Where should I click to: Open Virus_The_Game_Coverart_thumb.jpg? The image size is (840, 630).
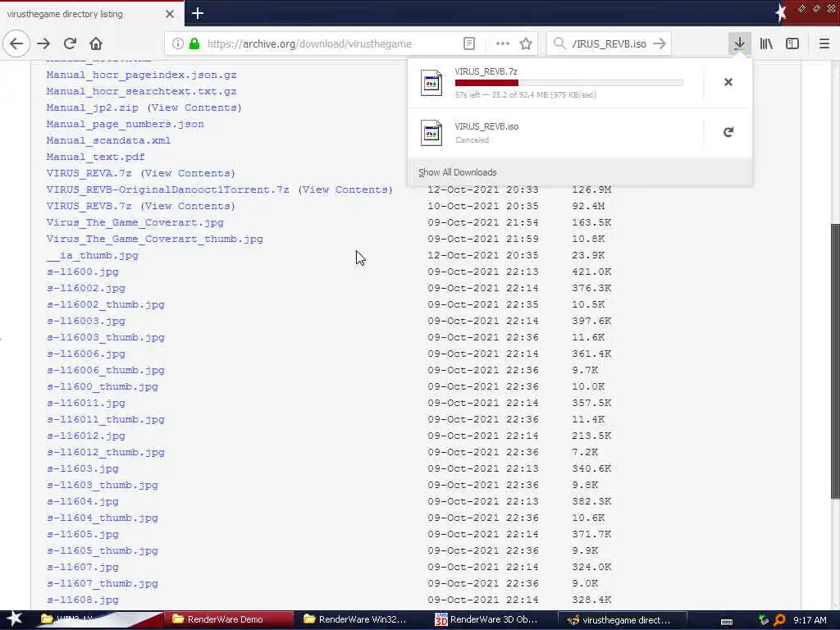[154, 239]
